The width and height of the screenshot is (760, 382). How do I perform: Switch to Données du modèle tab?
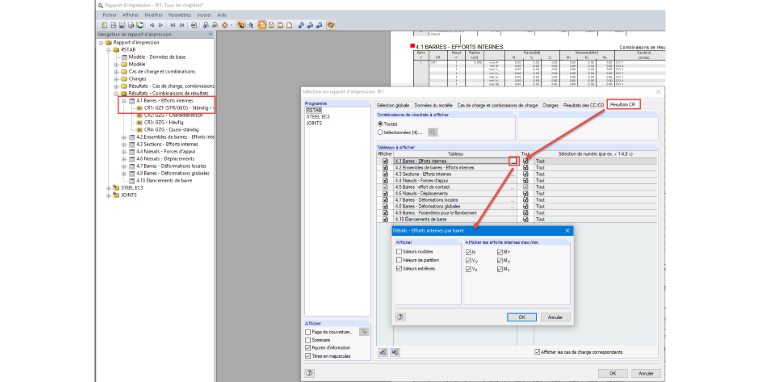pos(433,105)
